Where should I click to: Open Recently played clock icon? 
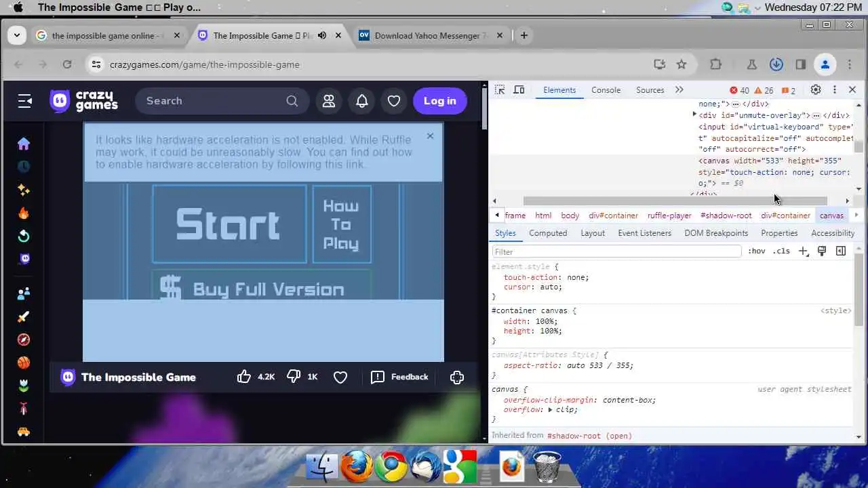click(x=24, y=167)
